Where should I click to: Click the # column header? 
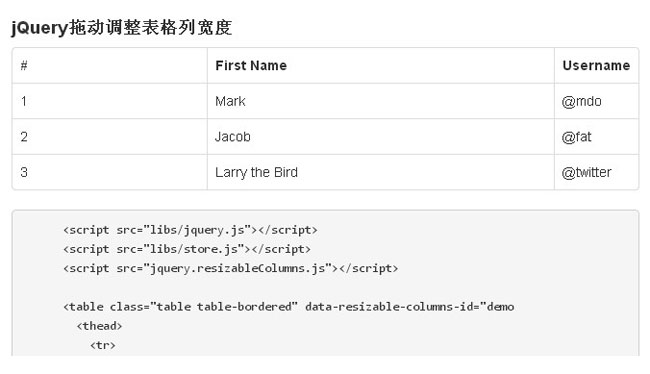pos(110,66)
